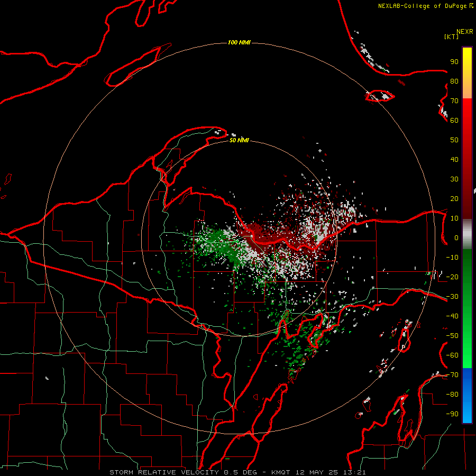Click the "-70" value on the velocity scale

tap(452, 375)
